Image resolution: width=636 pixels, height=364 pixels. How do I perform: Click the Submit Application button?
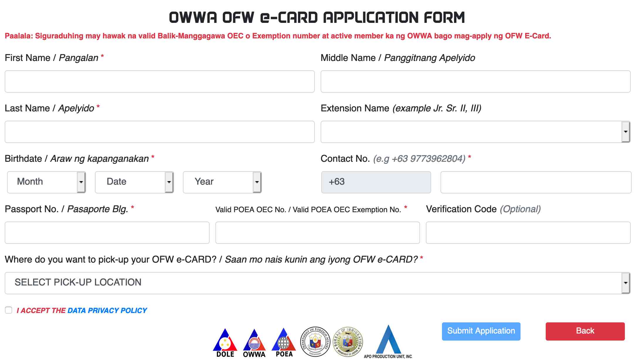tap(480, 330)
